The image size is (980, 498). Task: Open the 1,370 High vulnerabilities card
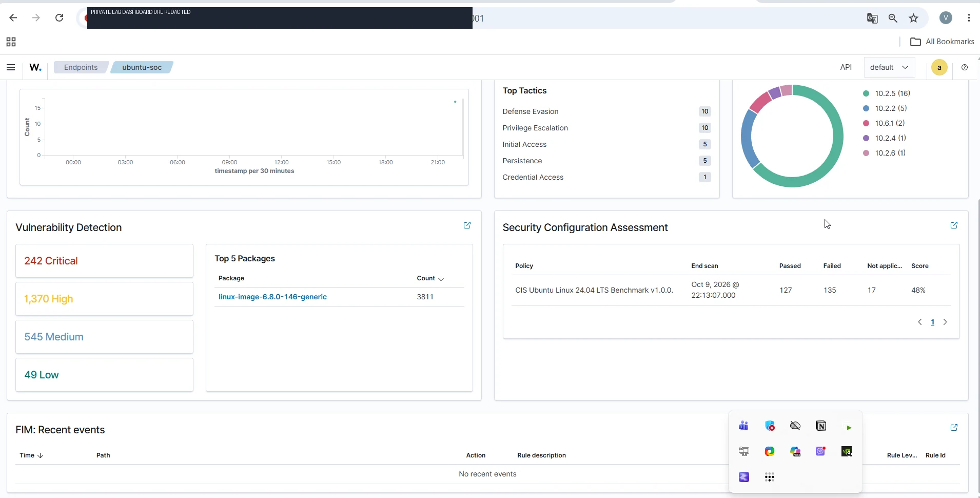[x=104, y=299]
